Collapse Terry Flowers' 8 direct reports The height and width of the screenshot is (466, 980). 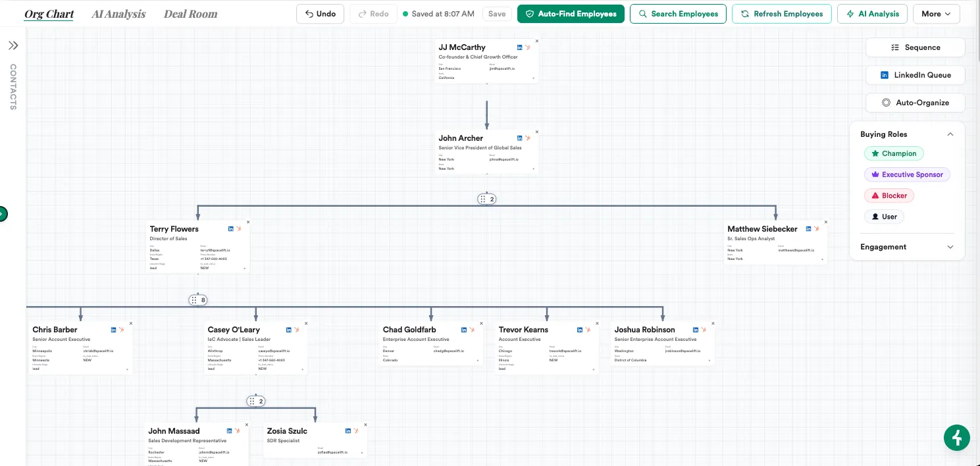197,300
